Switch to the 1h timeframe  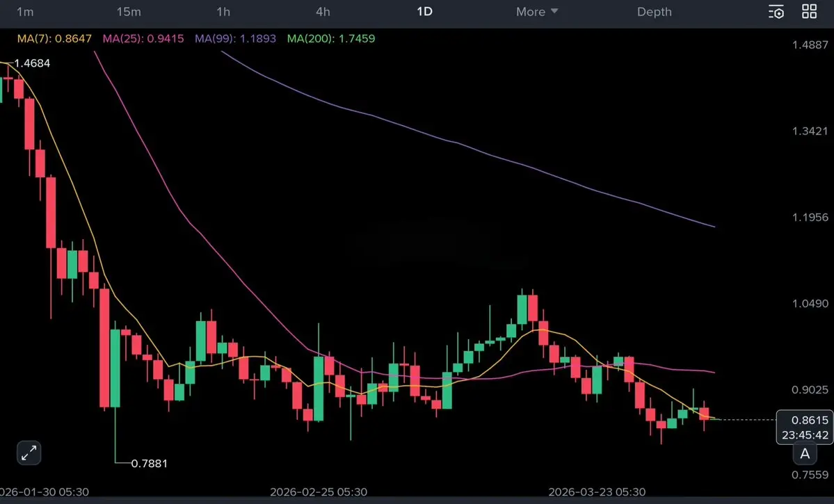(x=223, y=12)
